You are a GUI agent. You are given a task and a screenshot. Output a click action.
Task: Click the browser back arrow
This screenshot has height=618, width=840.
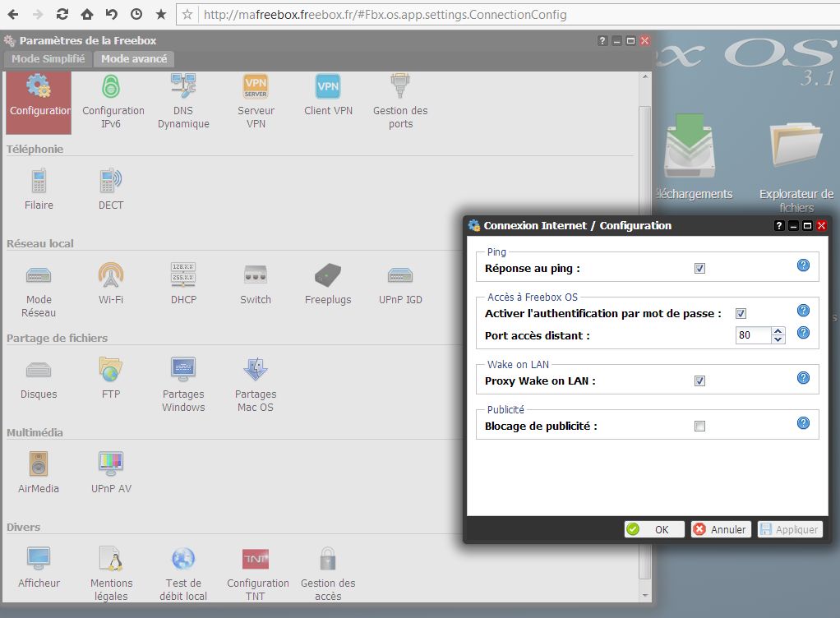coord(13,15)
